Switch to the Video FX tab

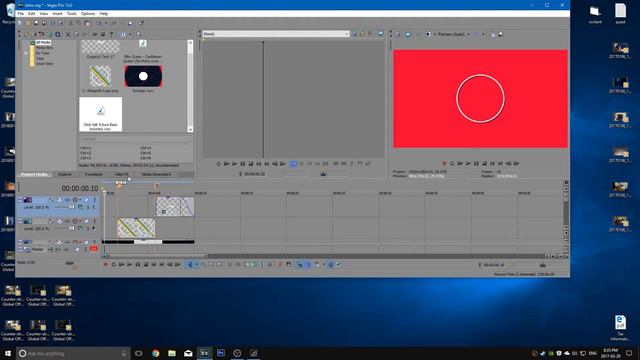coord(121,174)
